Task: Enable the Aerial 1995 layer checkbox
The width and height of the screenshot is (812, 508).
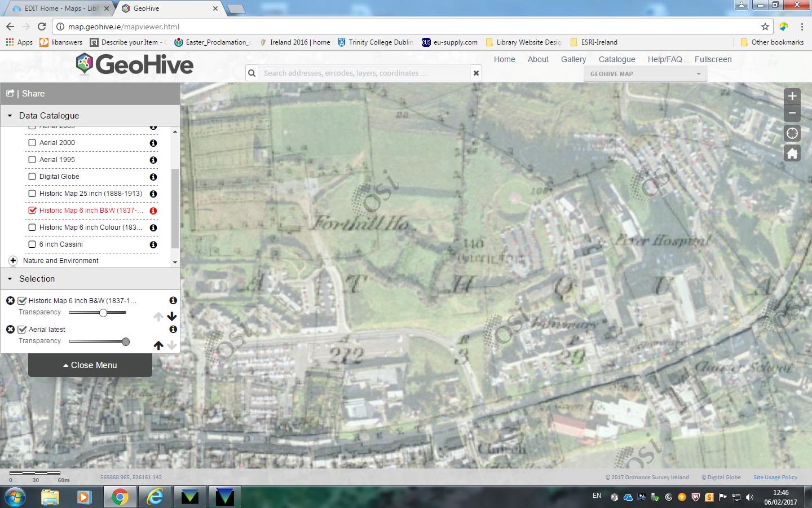Action: pyautogui.click(x=32, y=160)
